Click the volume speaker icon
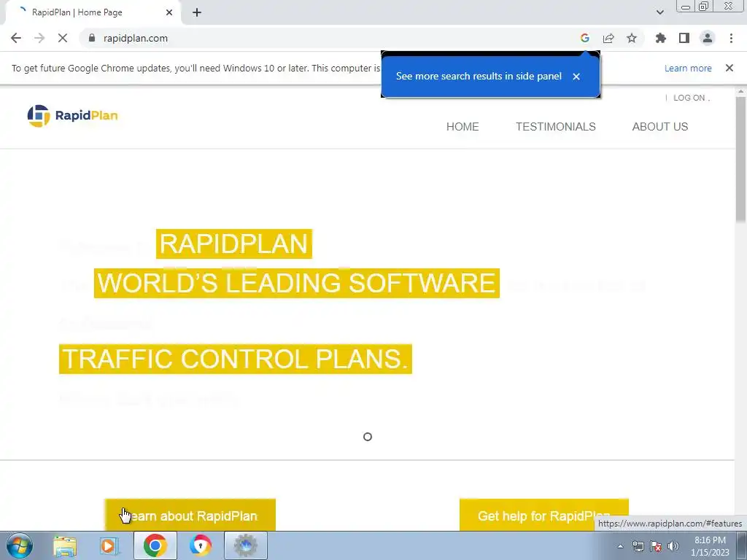 click(673, 546)
